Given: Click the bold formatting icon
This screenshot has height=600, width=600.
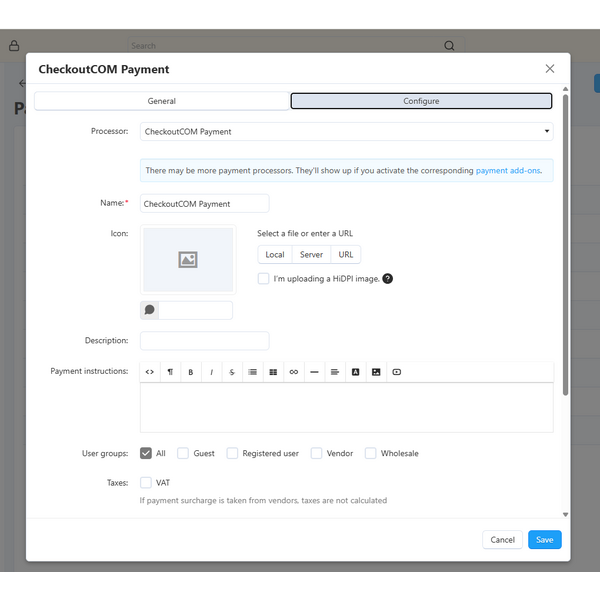Looking at the screenshot, I should point(191,372).
